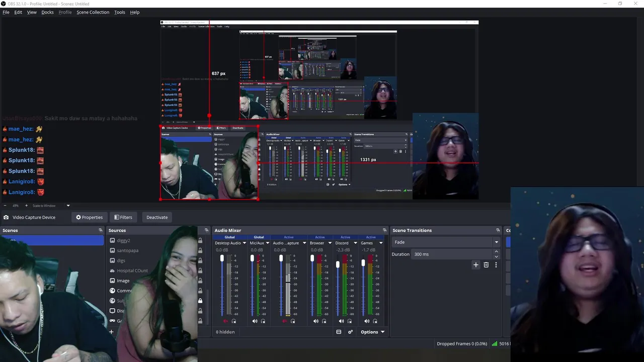Image resolution: width=644 pixels, height=362 pixels.
Task: Float the Audio Mixer dock panel
Action: tap(384, 230)
